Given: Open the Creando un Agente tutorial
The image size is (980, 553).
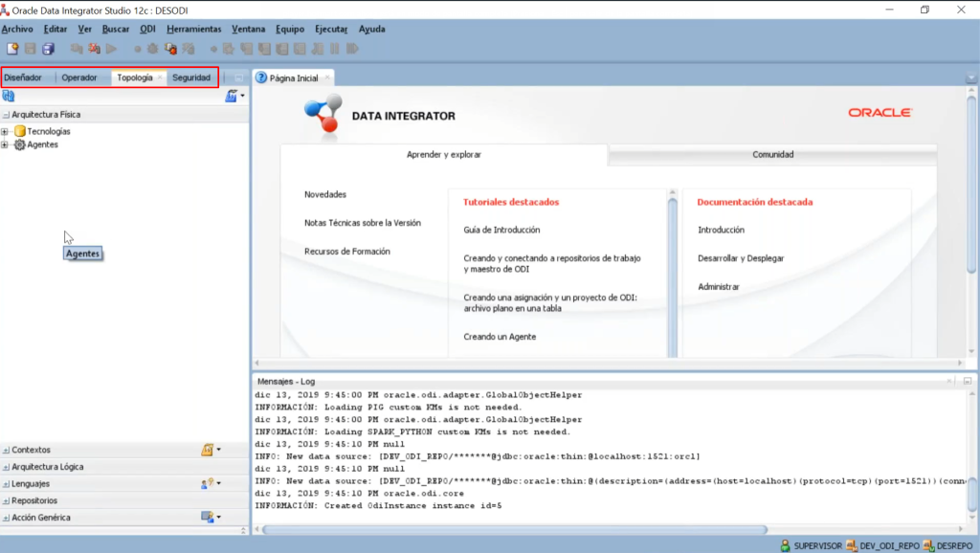Looking at the screenshot, I should pos(500,337).
